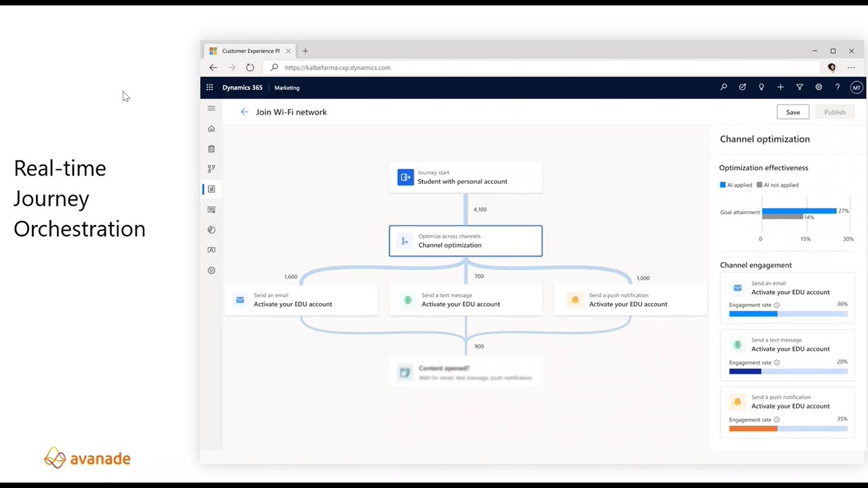The height and width of the screenshot is (488, 868).
Task: Click the plus quick-create icon in header
Action: [781, 87]
